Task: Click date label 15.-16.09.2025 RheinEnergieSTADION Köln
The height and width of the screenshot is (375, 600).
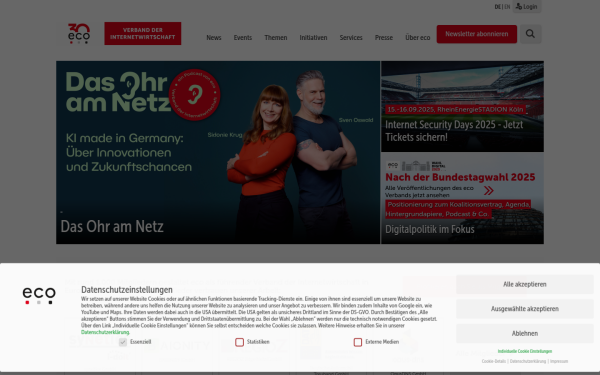Action: pos(455,109)
